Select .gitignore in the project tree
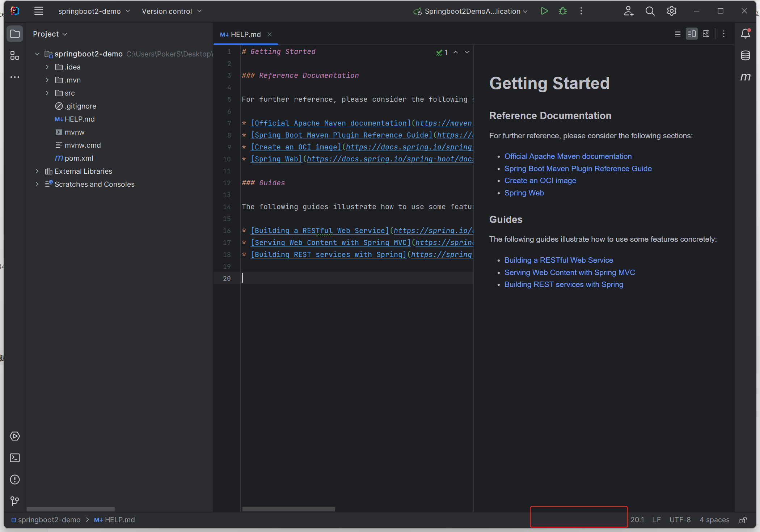760x532 pixels. [x=75, y=106]
